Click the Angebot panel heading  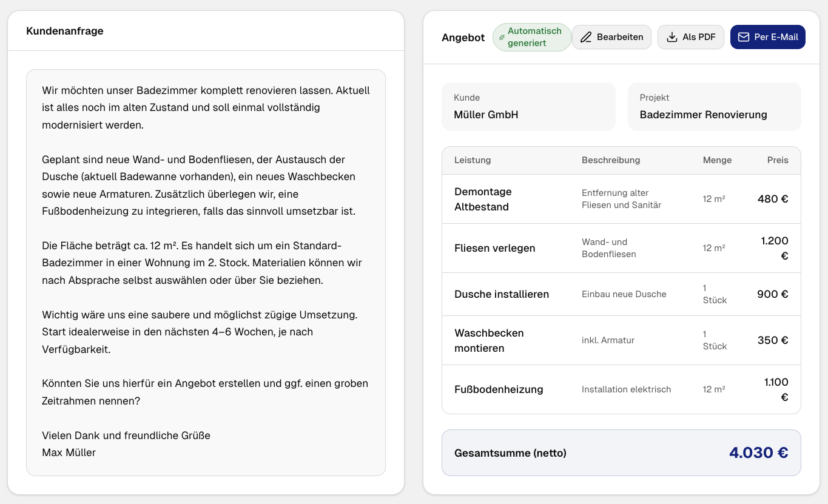click(x=463, y=37)
